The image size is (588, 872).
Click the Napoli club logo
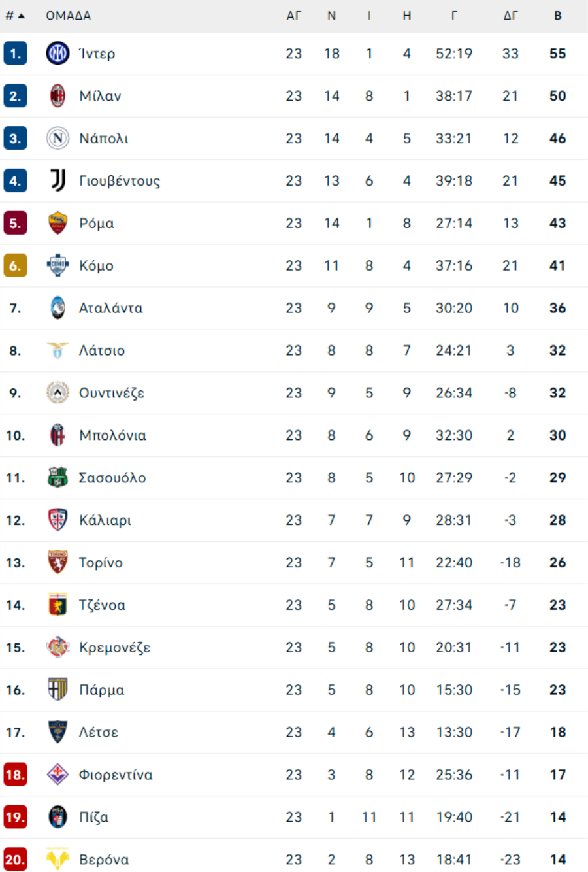point(57,139)
